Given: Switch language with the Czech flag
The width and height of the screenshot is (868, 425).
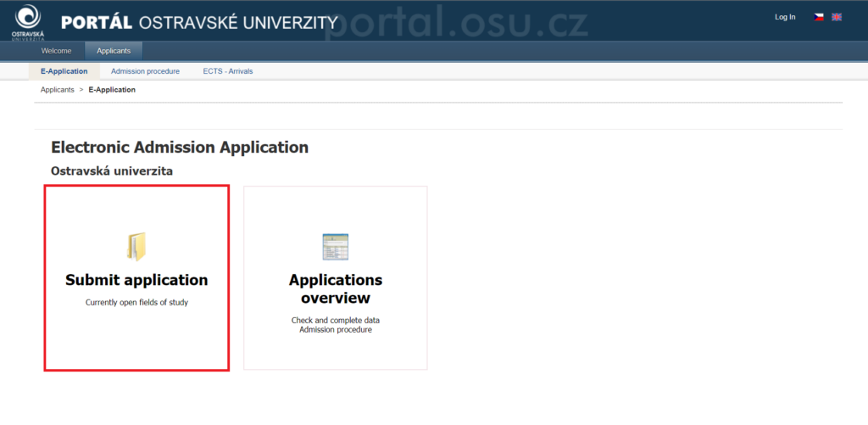Looking at the screenshot, I should point(819,17).
